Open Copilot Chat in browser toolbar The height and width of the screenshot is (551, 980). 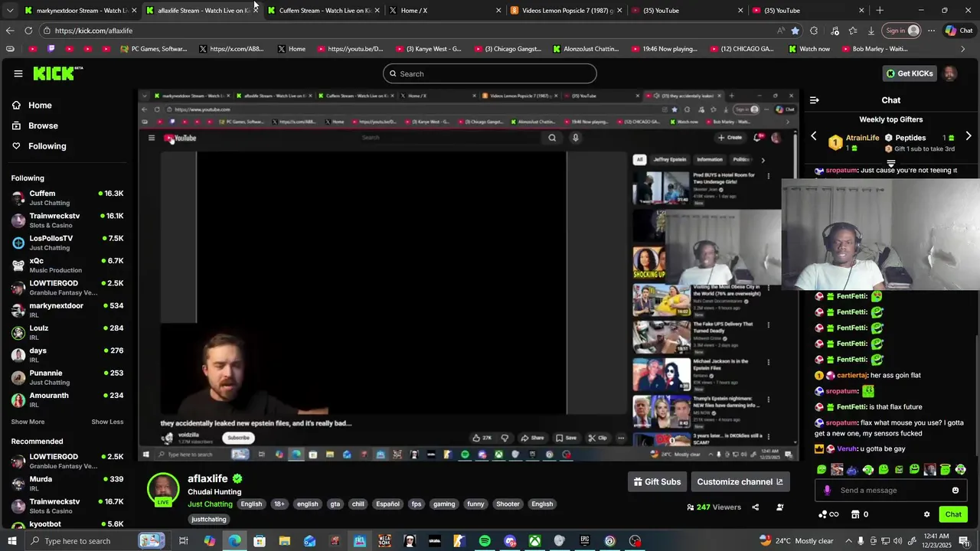[959, 31]
